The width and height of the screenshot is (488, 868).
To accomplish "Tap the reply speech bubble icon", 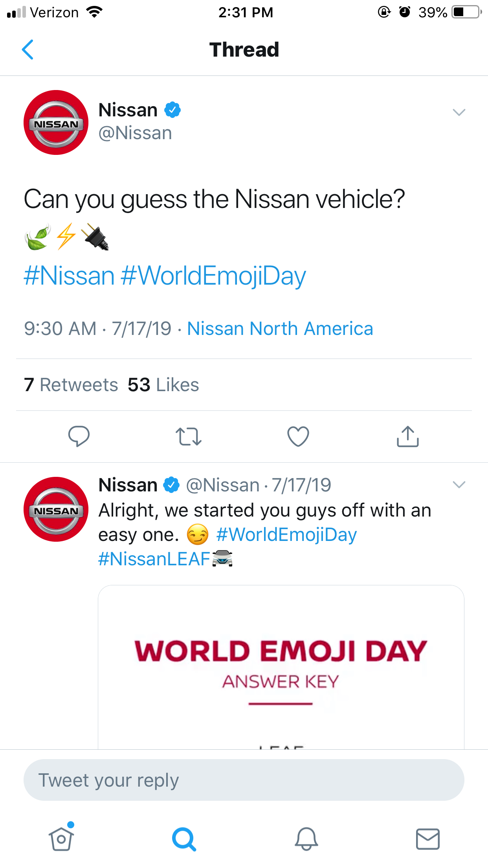I will pos(79,436).
